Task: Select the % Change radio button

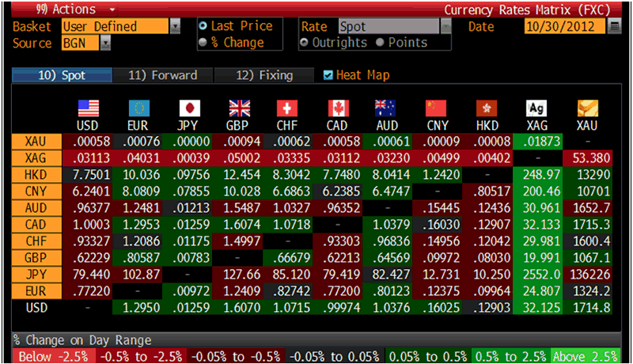Action: coord(203,43)
